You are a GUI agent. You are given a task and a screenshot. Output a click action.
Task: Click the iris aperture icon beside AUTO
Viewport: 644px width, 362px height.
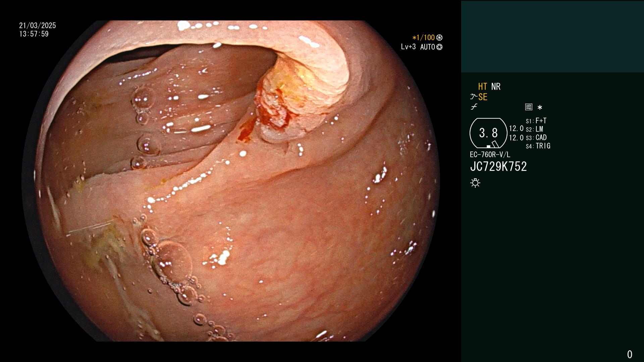[439, 47]
